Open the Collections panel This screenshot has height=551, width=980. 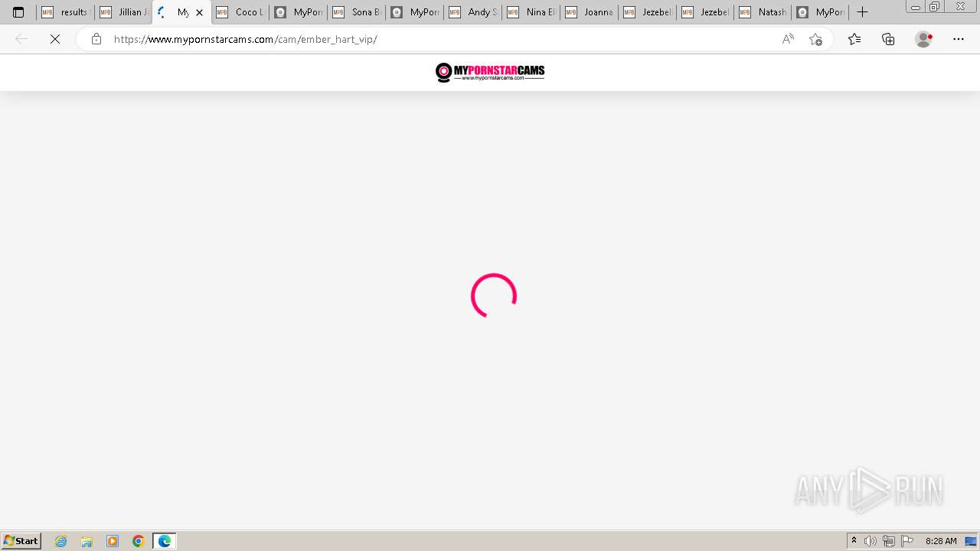[888, 39]
